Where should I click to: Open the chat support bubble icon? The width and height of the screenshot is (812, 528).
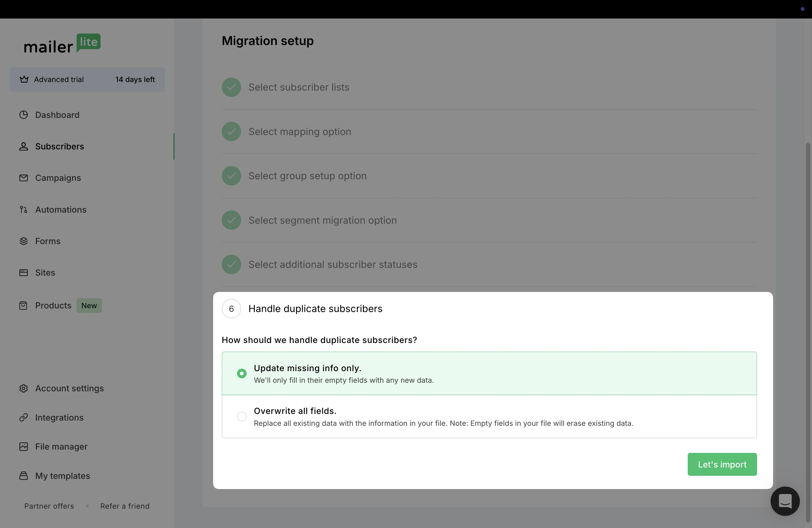click(785, 501)
